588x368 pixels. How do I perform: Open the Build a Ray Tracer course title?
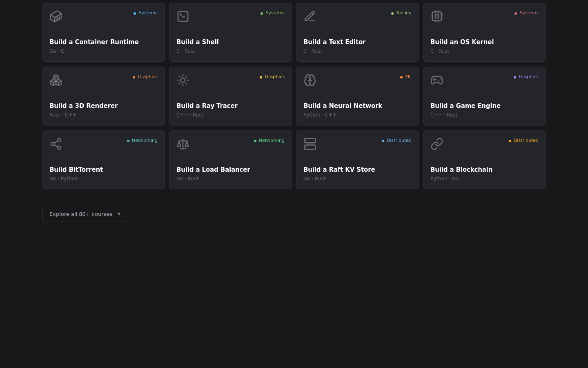coord(207,105)
